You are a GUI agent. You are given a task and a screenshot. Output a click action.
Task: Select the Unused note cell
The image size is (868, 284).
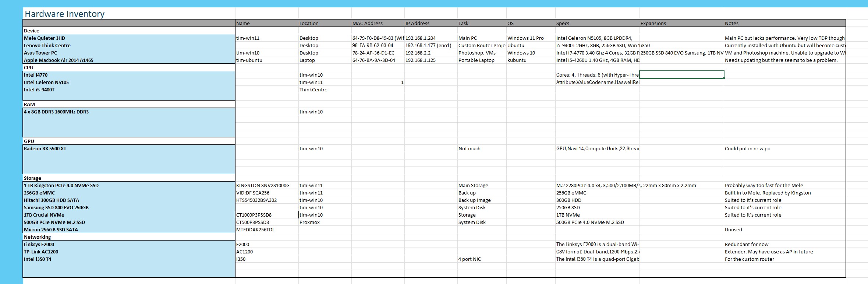tap(733, 229)
